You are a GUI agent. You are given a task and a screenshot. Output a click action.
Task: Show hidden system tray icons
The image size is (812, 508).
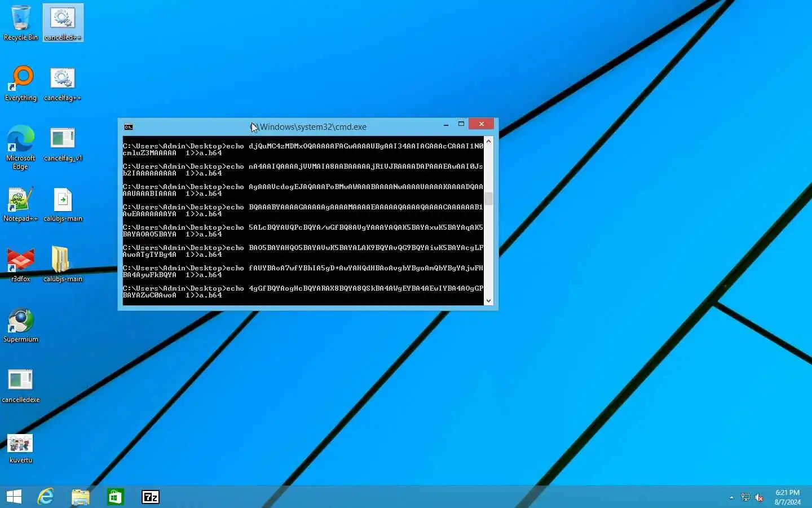tap(731, 497)
